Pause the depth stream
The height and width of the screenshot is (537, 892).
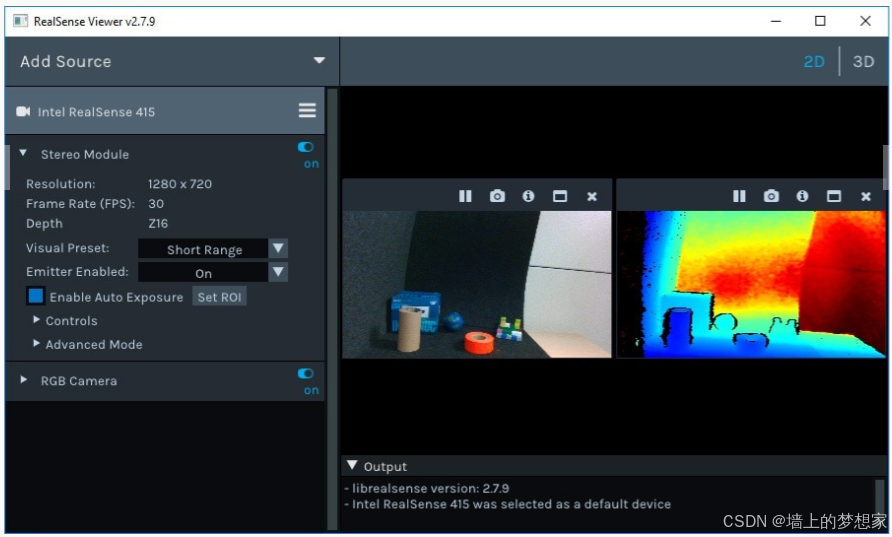click(x=739, y=196)
